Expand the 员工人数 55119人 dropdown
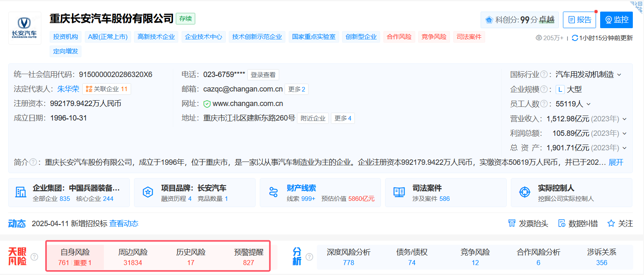Viewport: 644px width, 275px height. click(x=589, y=104)
